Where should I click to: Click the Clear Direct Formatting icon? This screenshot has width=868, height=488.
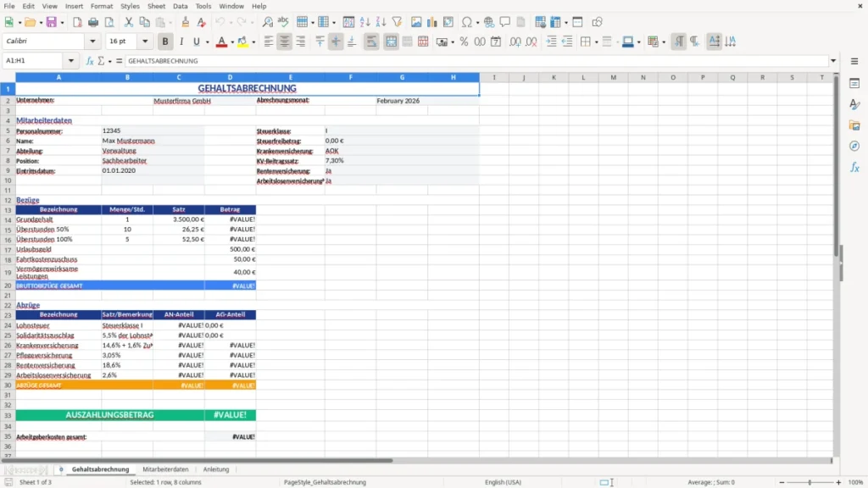click(x=202, y=22)
